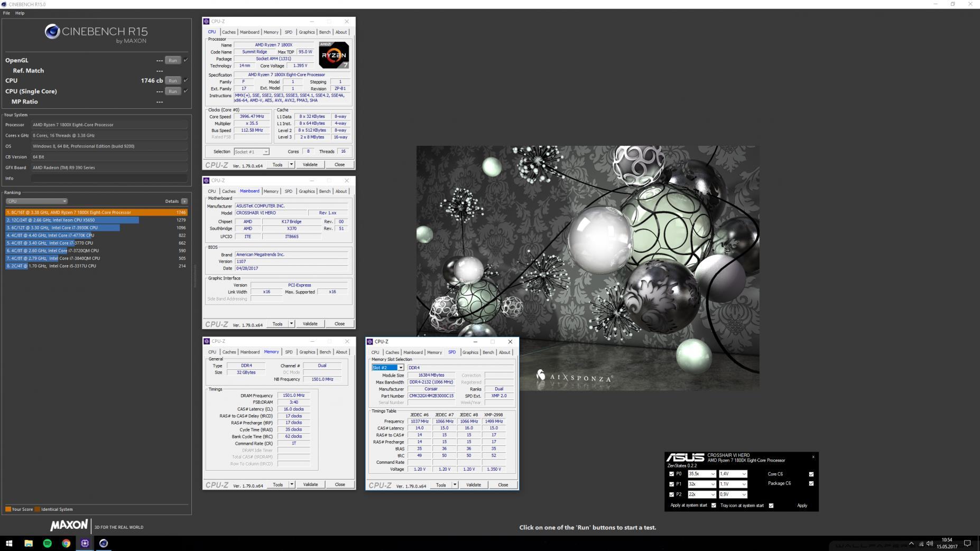Open Spotify from the taskbar
The image size is (980, 551).
click(47, 543)
